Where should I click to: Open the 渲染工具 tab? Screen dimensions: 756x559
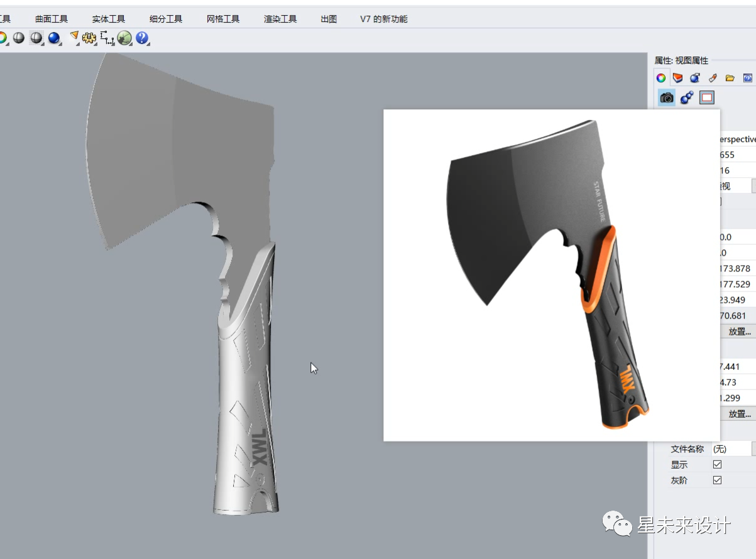point(280,19)
